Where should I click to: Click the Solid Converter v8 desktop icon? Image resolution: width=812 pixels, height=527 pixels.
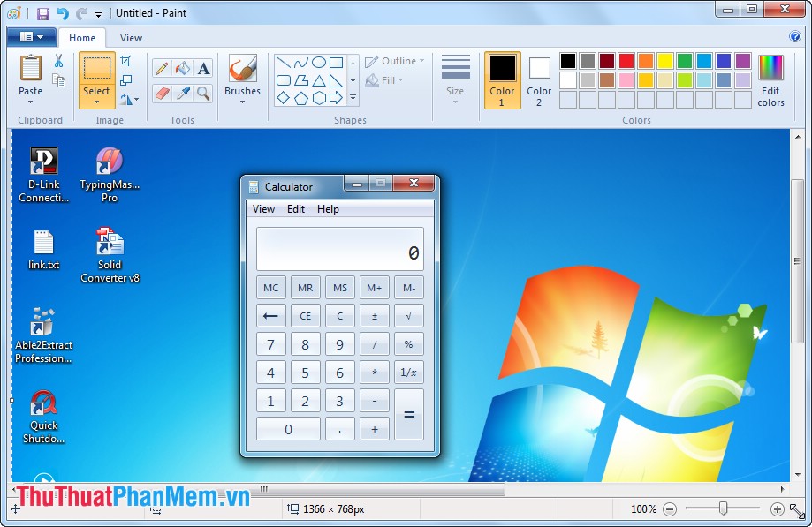pyautogui.click(x=110, y=255)
